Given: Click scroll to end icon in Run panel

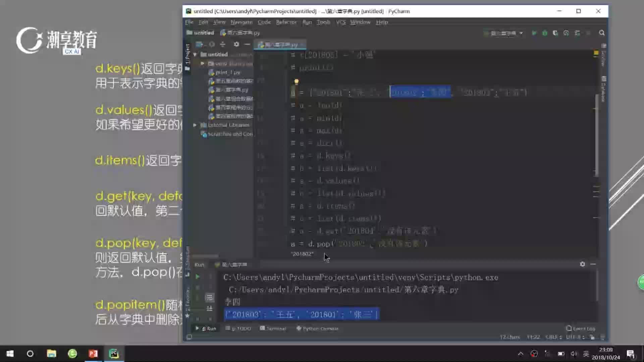Looking at the screenshot, I should pyautogui.click(x=210, y=308).
